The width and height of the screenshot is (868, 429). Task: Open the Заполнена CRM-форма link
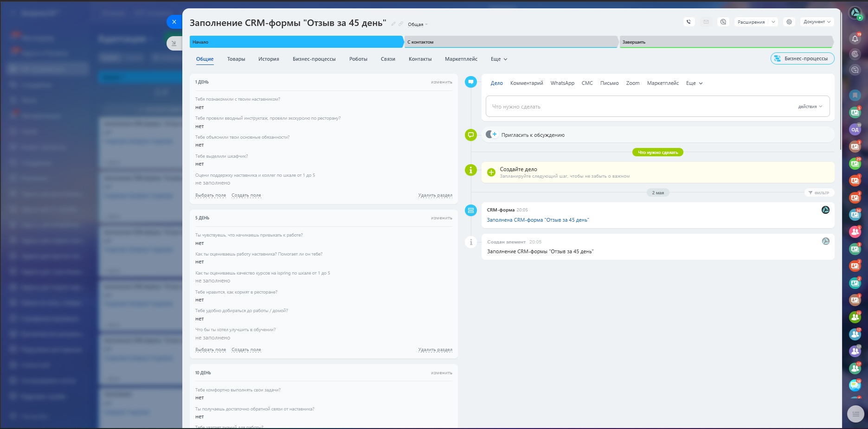pos(538,220)
